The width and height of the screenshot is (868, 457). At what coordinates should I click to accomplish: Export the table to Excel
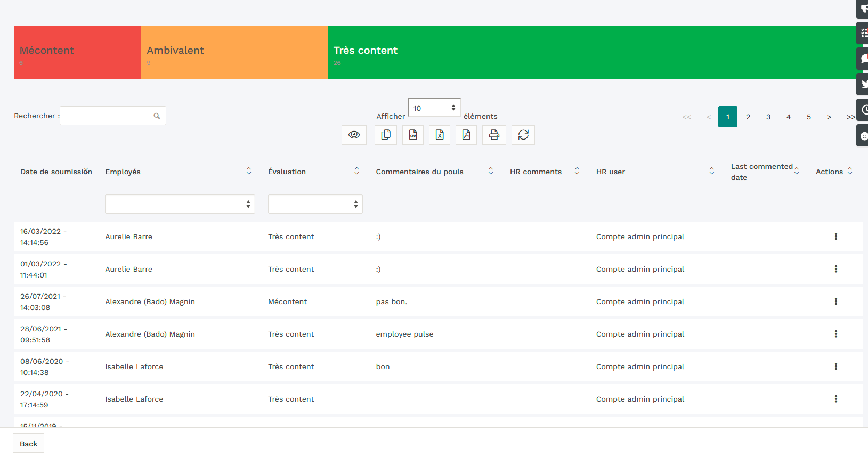(440, 135)
